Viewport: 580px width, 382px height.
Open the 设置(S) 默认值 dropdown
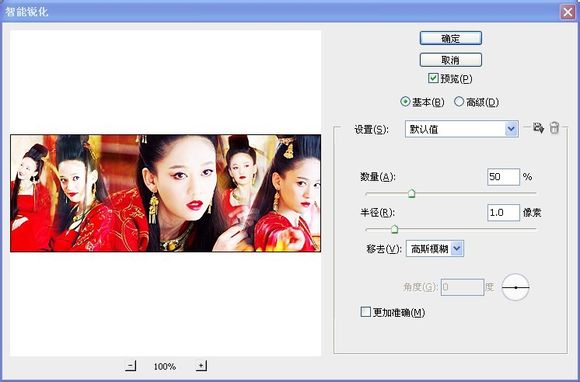tap(462, 129)
